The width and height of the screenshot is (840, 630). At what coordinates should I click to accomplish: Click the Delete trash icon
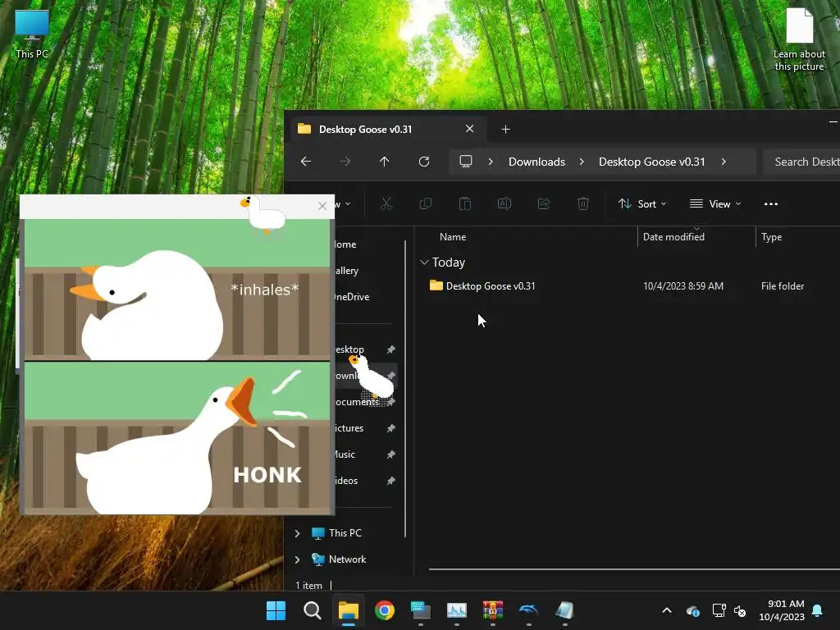tap(583, 203)
